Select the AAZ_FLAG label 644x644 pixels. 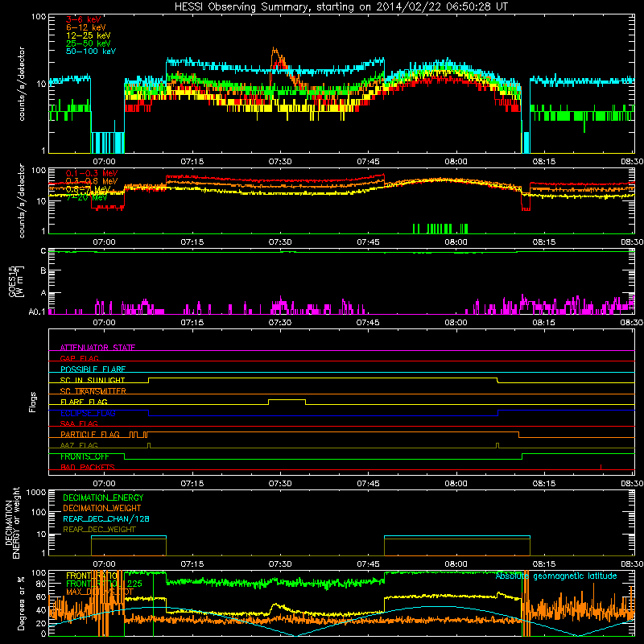click(x=79, y=445)
